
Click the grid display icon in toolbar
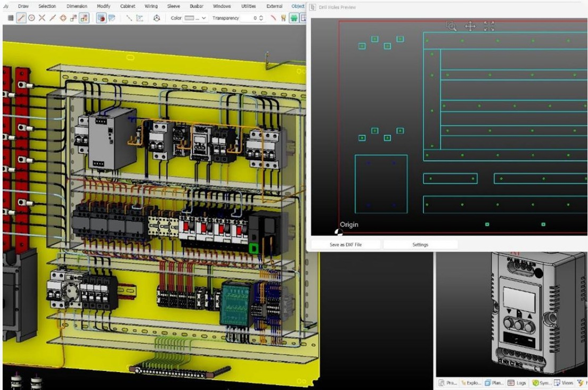(x=11, y=18)
